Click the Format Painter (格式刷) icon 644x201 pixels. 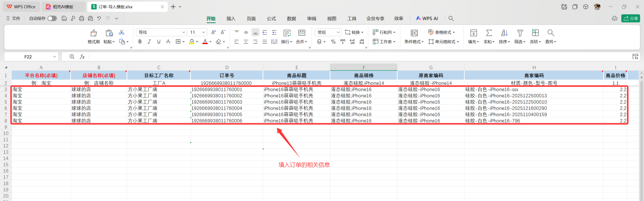point(94,33)
